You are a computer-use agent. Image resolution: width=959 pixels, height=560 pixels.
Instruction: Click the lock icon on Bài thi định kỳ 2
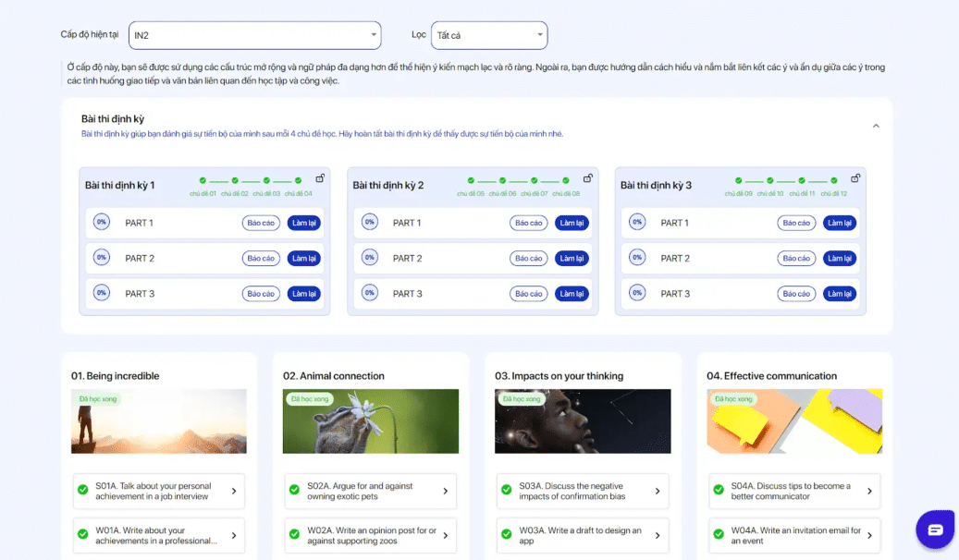click(x=587, y=178)
